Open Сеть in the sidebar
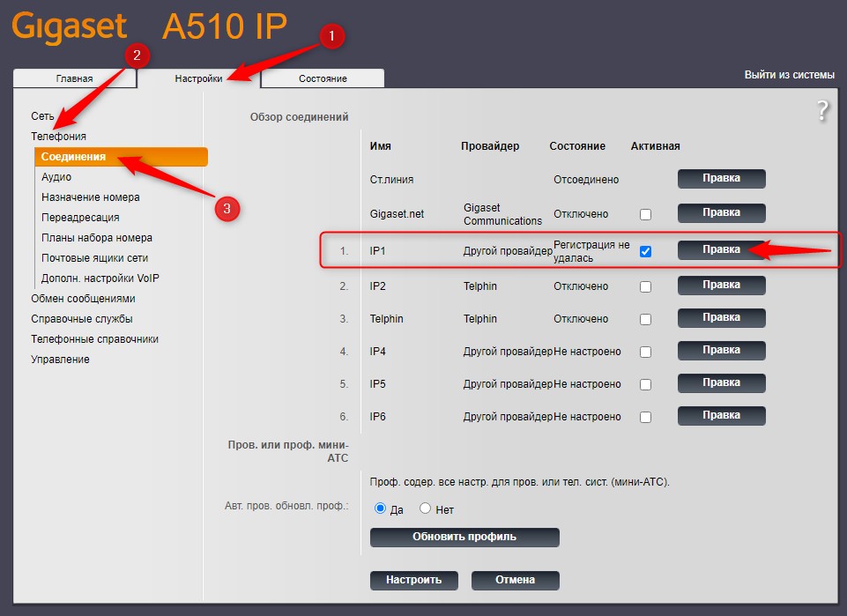Screen dimensions: 847x616 click(x=42, y=116)
